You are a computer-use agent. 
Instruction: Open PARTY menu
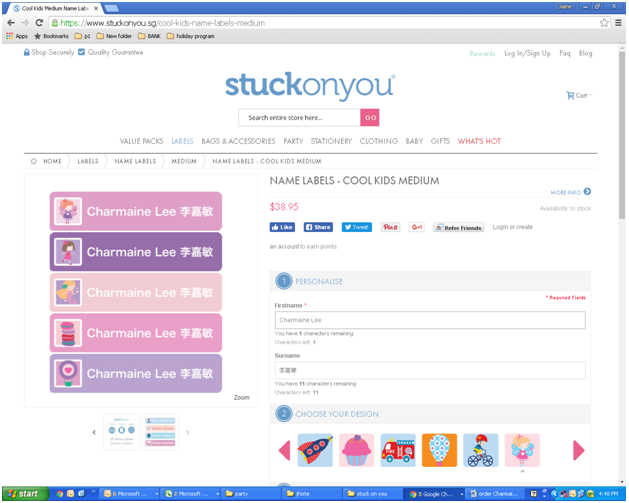(x=293, y=141)
